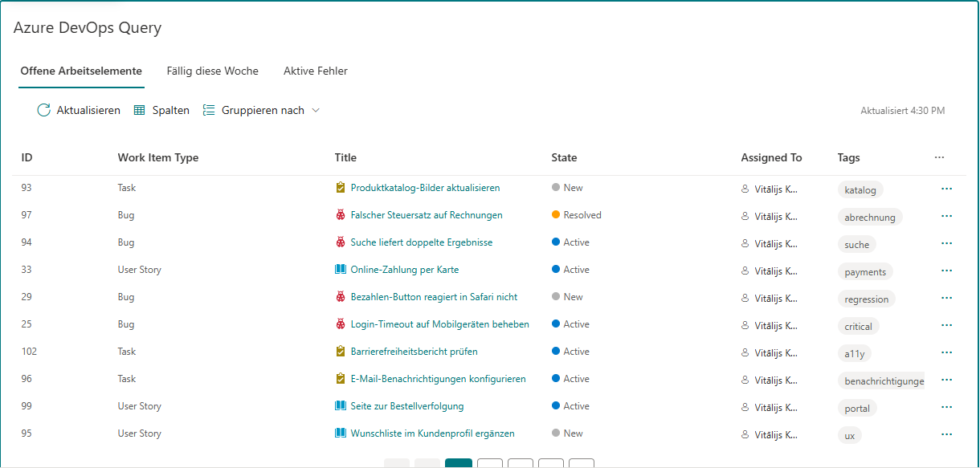Open user story Wunschliste im Kundenprofil ergänzen
Viewport: 980px width, 468px height.
click(x=433, y=433)
